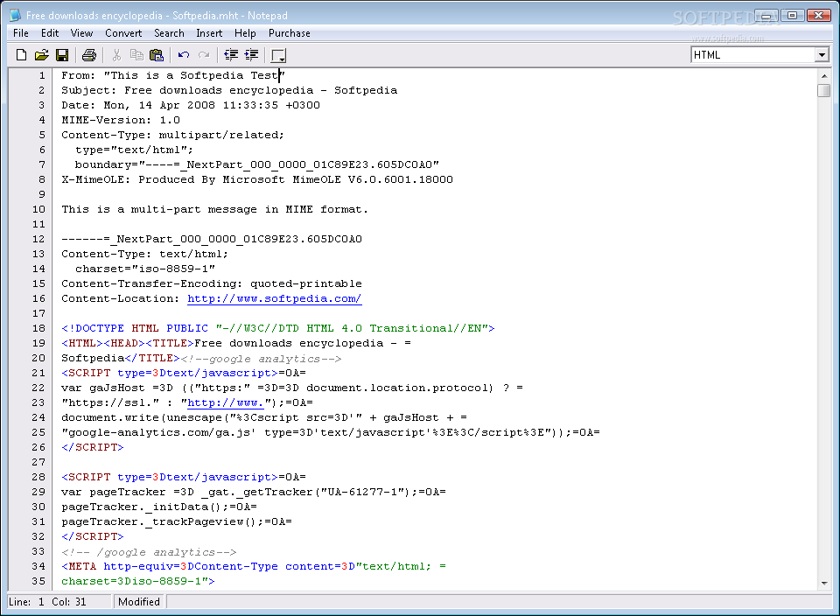This screenshot has width=840, height=616.
Task: Click 'Content-Type: text/html;' on line 13
Action: [144, 254]
